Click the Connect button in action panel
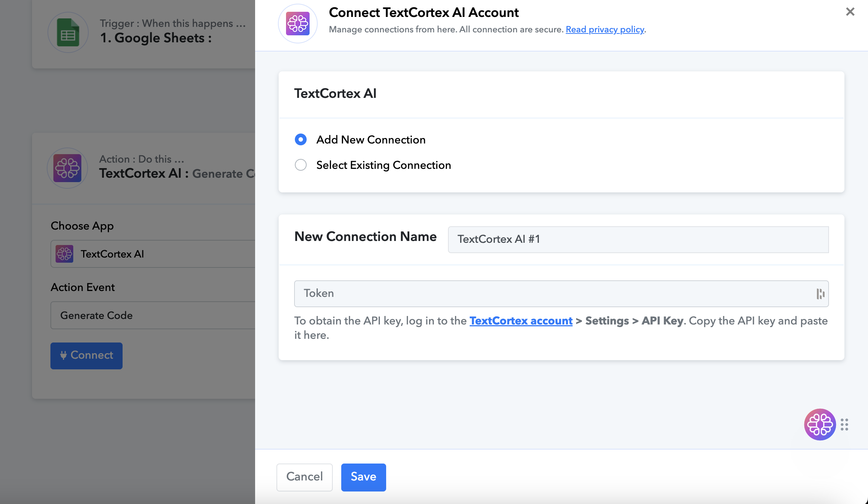 (x=87, y=355)
